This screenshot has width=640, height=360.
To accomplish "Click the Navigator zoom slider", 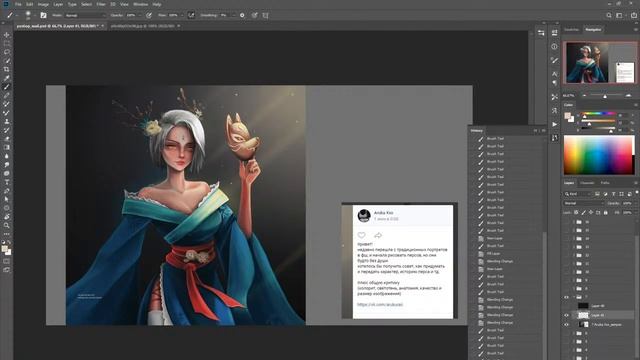I will [x=605, y=96].
